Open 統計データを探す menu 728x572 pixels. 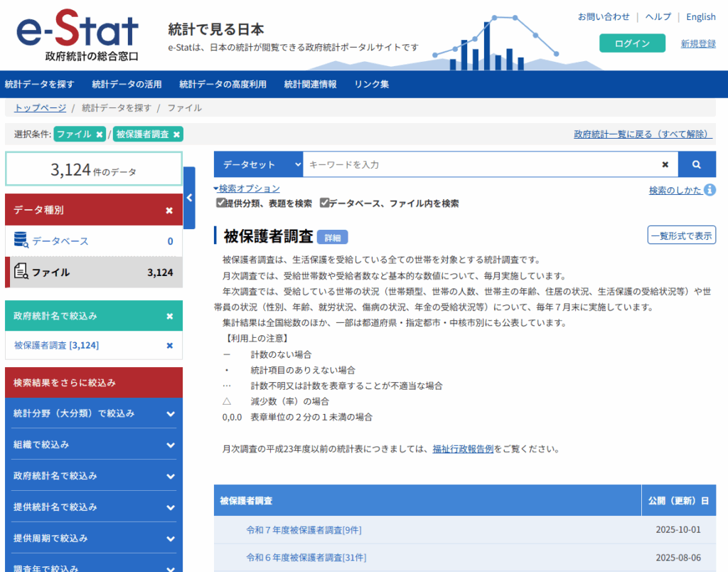coord(39,84)
